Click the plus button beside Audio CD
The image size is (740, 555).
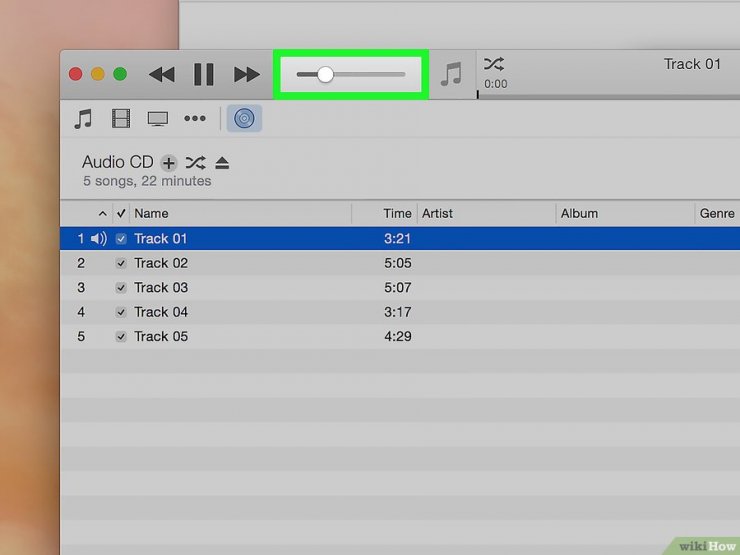[168, 163]
